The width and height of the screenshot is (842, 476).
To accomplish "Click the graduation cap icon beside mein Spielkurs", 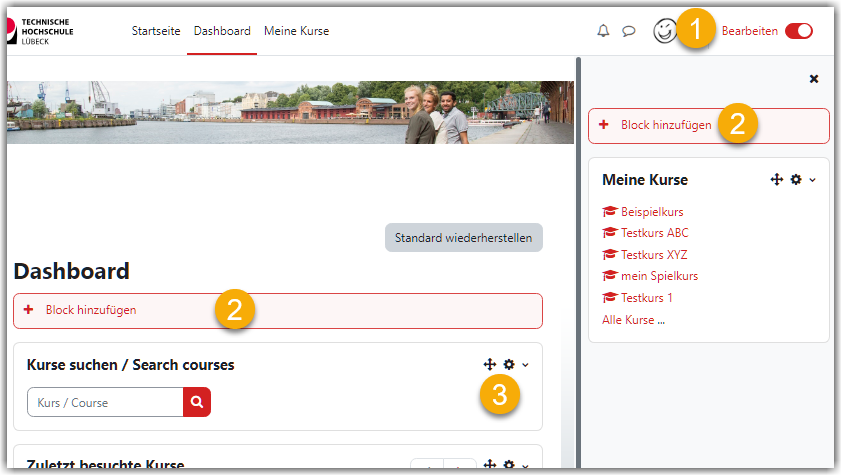I will 609,276.
